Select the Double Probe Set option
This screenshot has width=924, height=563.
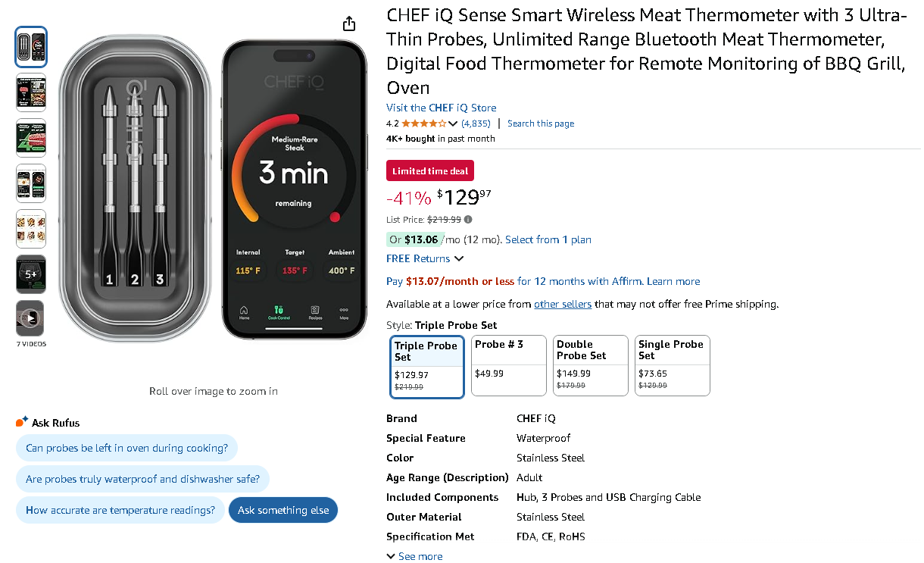tap(590, 365)
